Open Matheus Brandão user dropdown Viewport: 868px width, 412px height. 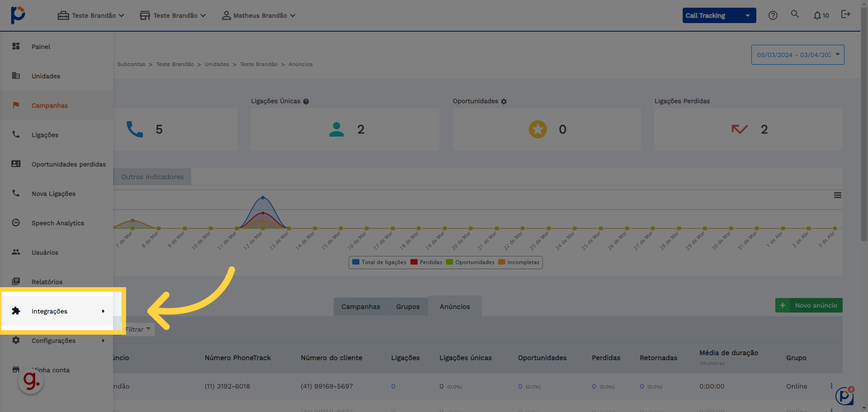pyautogui.click(x=259, y=15)
